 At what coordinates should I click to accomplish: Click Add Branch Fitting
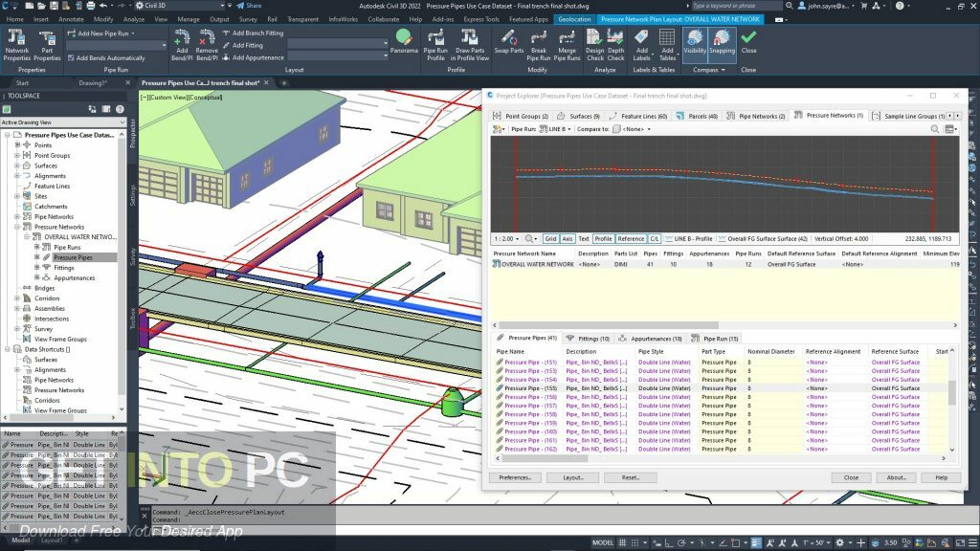[x=253, y=33]
